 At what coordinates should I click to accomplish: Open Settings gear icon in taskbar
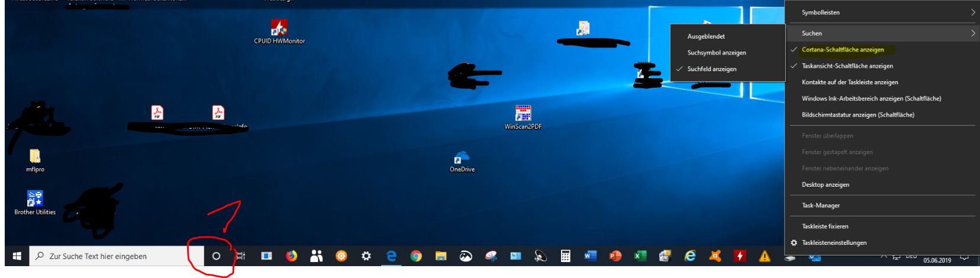[366, 256]
